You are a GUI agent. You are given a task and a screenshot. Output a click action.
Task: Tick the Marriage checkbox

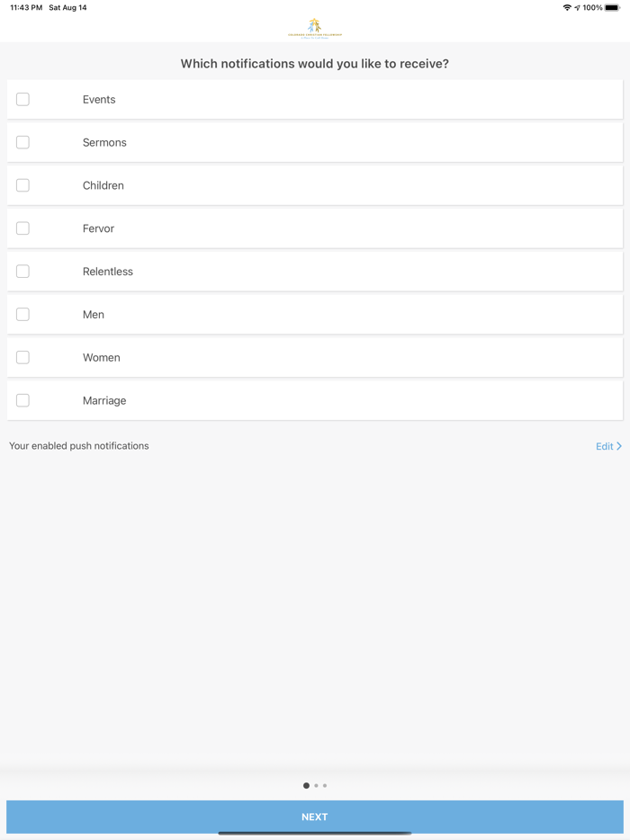[x=22, y=400]
